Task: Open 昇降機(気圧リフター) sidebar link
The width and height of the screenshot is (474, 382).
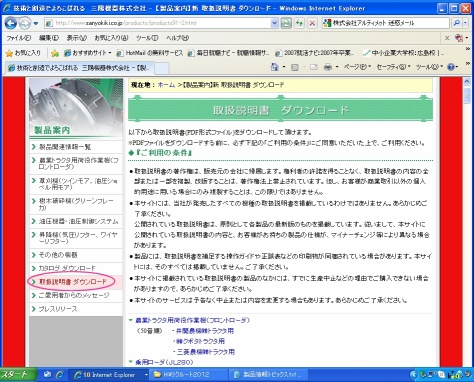Action: click(76, 238)
